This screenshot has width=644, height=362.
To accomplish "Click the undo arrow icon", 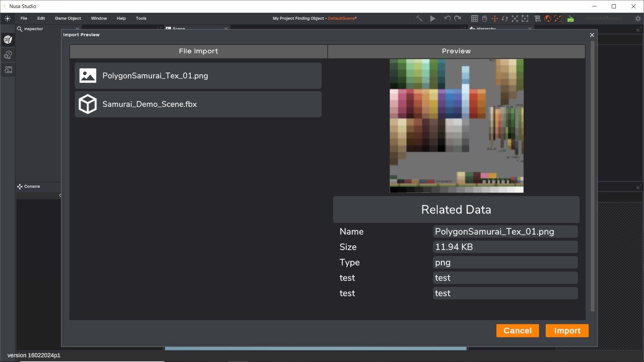I will (447, 19).
